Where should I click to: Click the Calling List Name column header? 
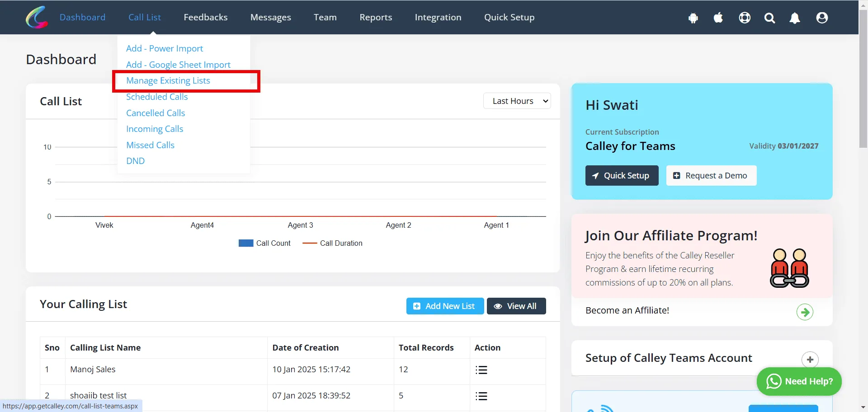(x=105, y=347)
